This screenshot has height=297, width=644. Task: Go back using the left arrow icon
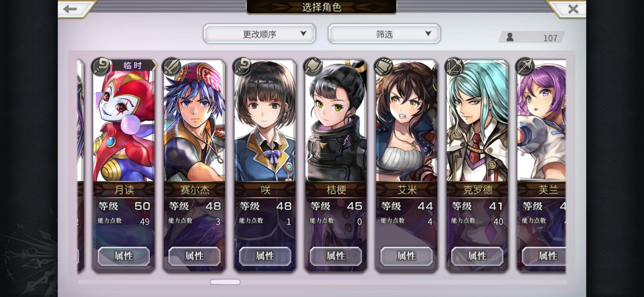tap(70, 9)
